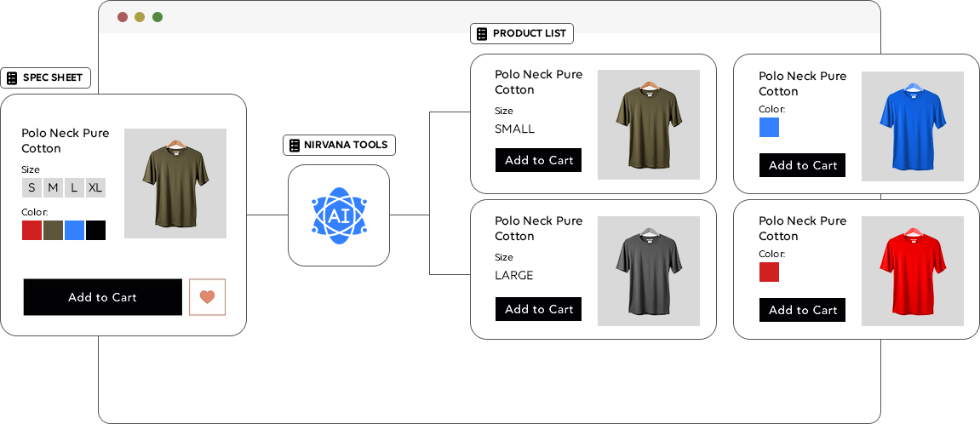The height and width of the screenshot is (424, 980).
Task: Select size S option
Action: coord(32,187)
